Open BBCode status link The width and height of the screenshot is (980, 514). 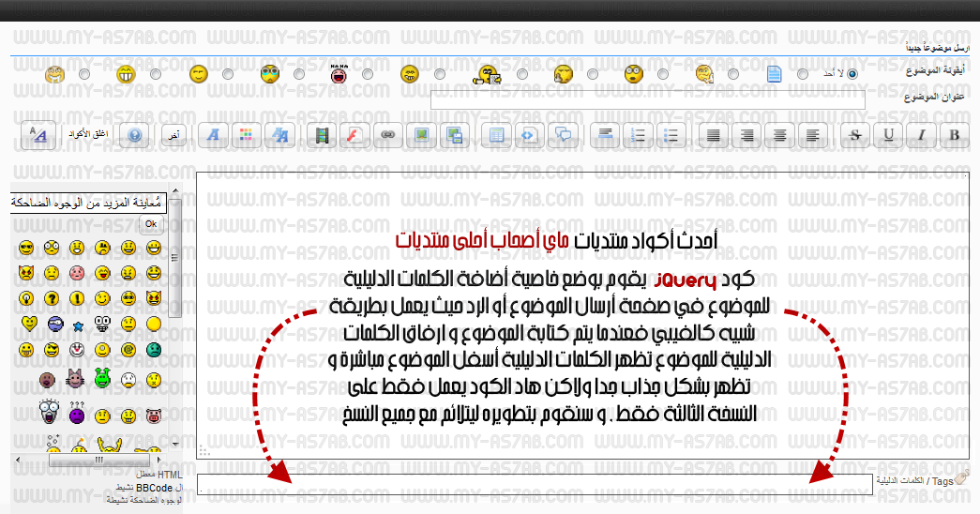click(155, 488)
